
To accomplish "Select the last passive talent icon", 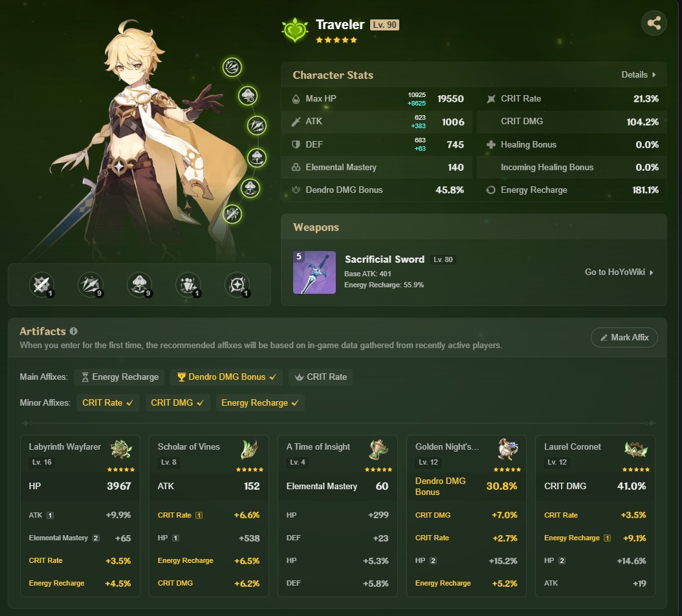I will tap(237, 285).
